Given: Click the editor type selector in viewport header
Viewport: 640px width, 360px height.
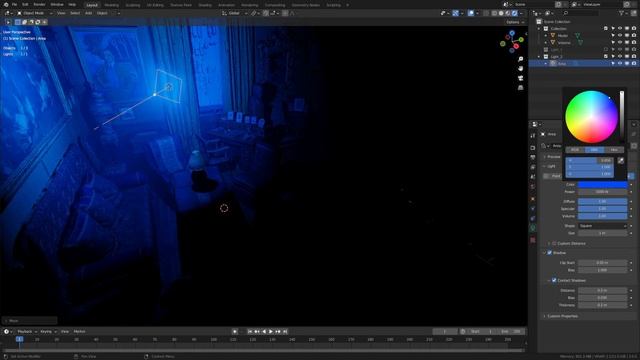Looking at the screenshot, I should pos(8,13).
